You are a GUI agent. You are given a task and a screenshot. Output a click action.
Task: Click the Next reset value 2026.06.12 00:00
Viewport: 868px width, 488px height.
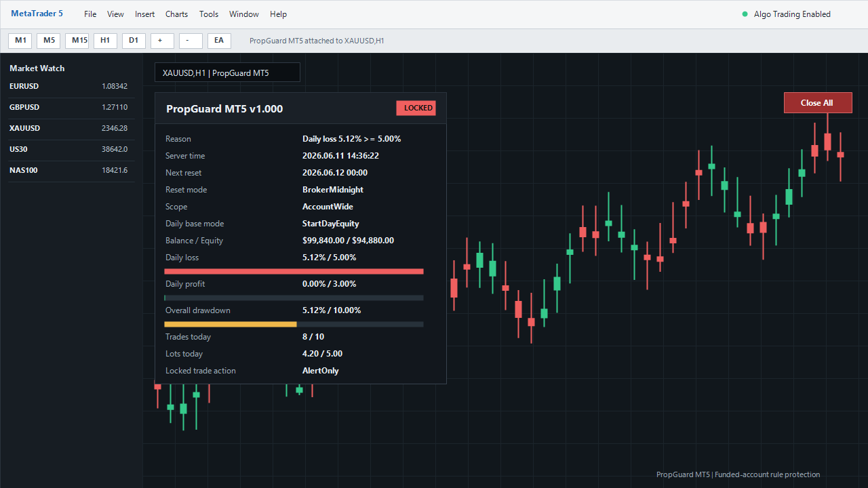(335, 173)
